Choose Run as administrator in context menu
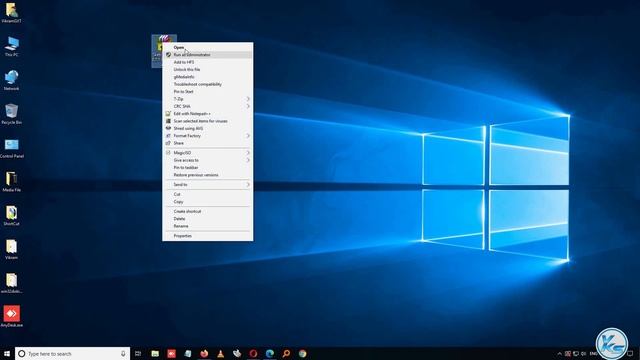Image resolution: width=640 pixels, height=360 pixels. pyautogui.click(x=208, y=55)
